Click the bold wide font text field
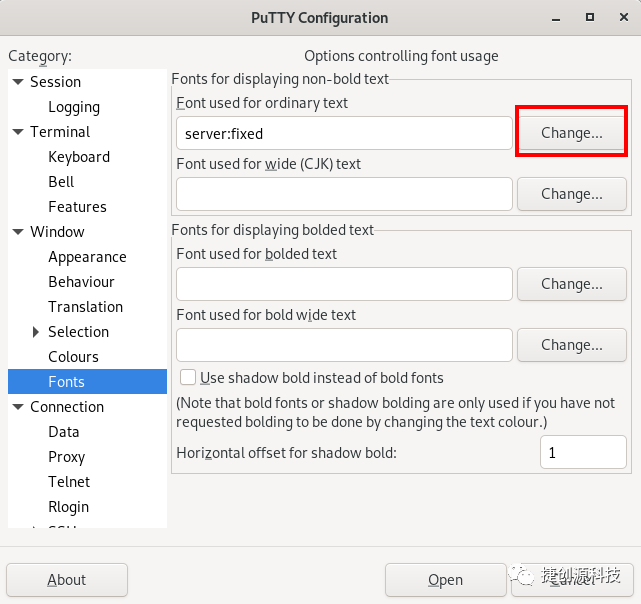The image size is (641, 604). coord(344,345)
